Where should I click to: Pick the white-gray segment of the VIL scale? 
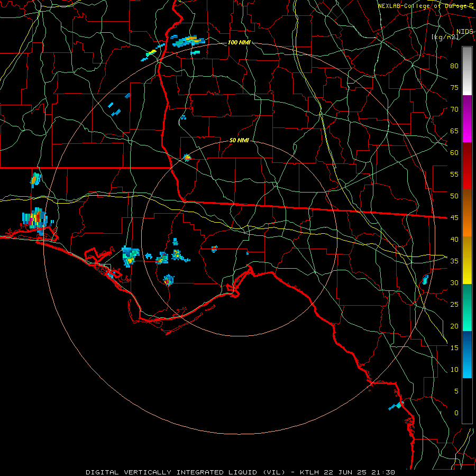pyautogui.click(x=467, y=71)
